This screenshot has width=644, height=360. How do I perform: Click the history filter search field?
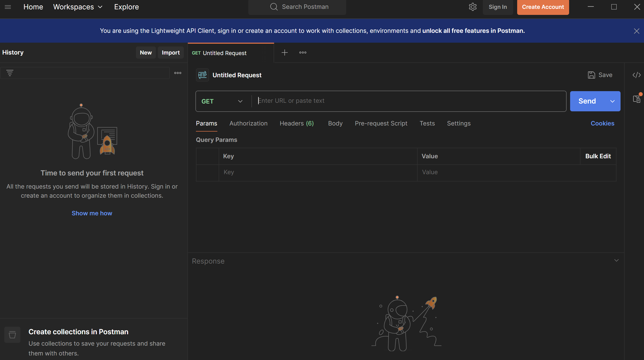pyautogui.click(x=85, y=73)
